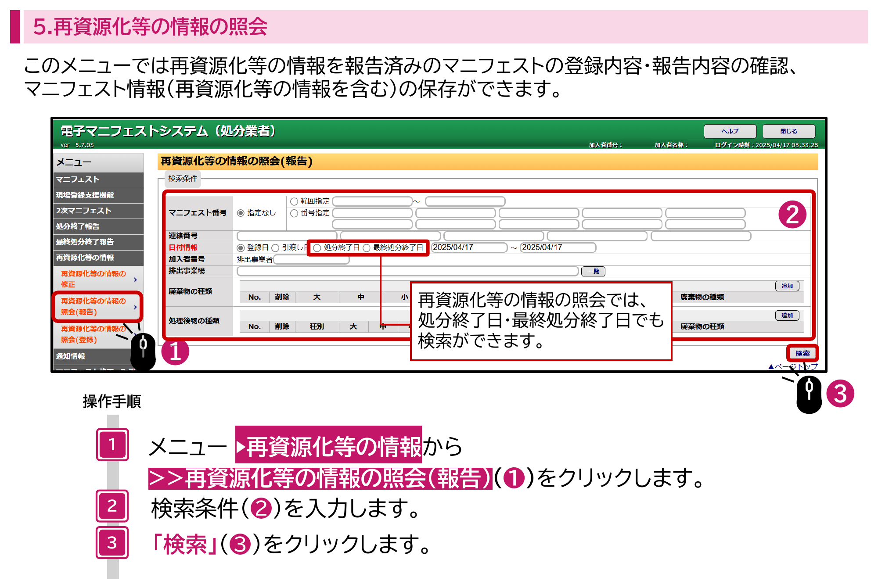Click the end date field after the tilde
The width and height of the screenshot is (878, 588).
(558, 247)
